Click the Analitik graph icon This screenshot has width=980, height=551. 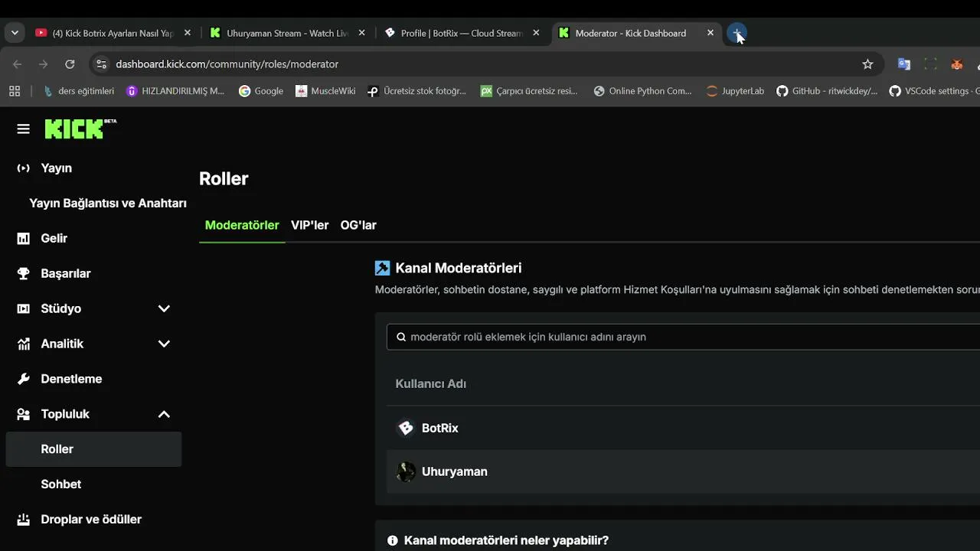tap(24, 344)
